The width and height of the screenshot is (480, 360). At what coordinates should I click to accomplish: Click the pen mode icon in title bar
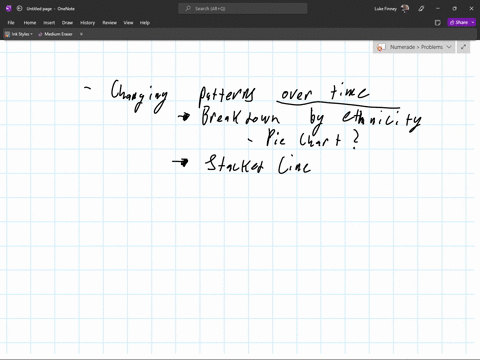coord(421,9)
